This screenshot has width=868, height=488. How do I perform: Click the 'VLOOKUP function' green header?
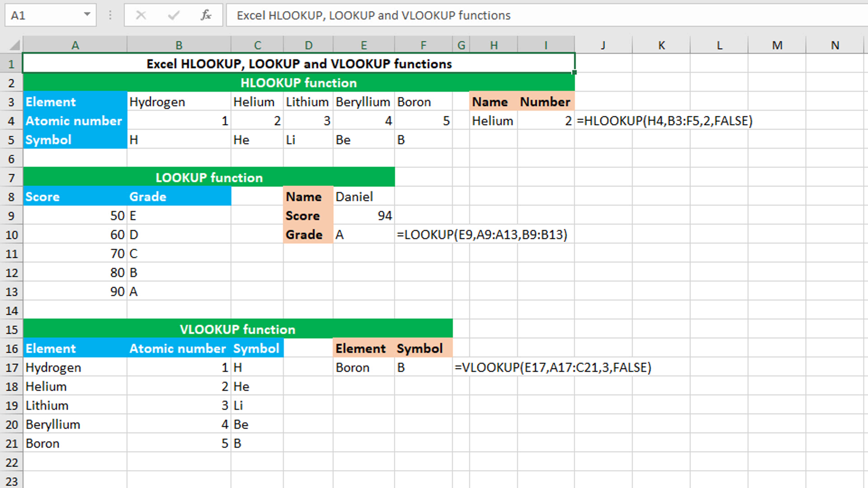coord(238,329)
